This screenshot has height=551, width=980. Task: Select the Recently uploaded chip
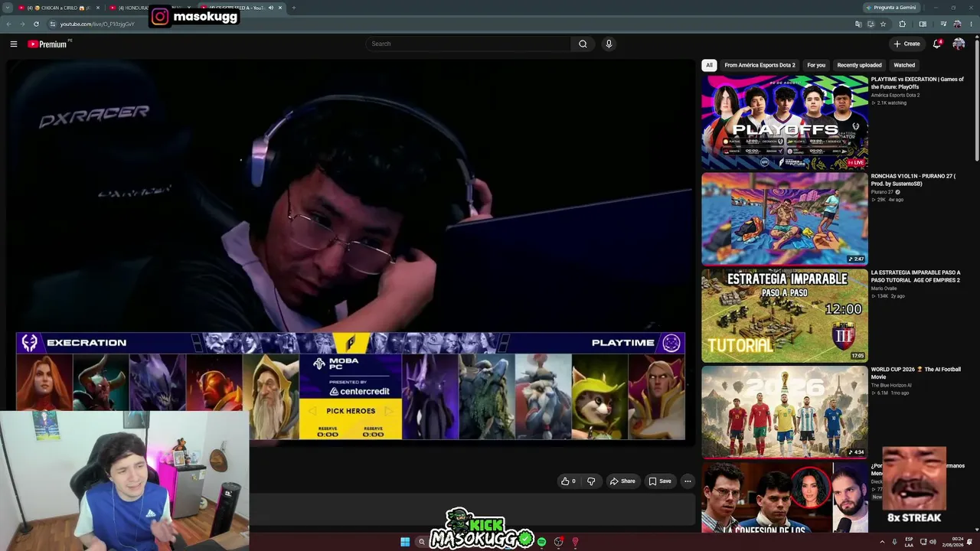[859, 65]
